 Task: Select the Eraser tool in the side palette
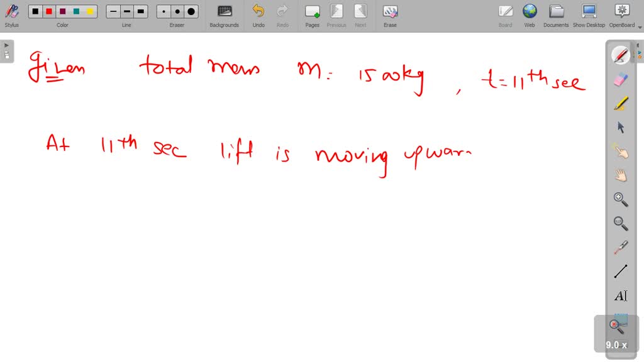coord(621,79)
